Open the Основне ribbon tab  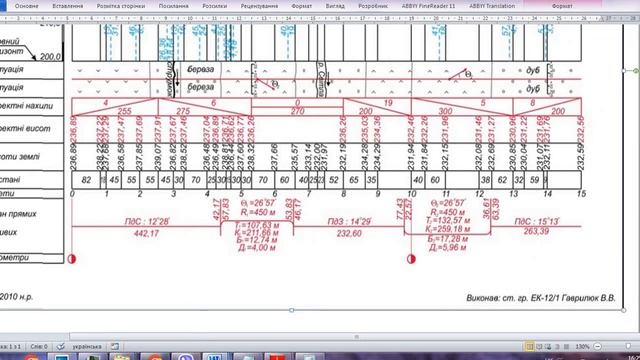(x=27, y=6)
